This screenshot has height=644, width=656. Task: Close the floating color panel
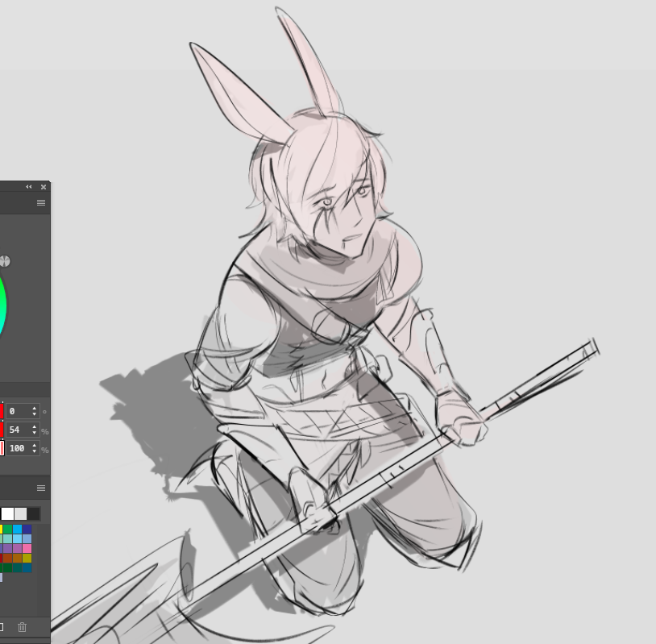click(x=43, y=187)
